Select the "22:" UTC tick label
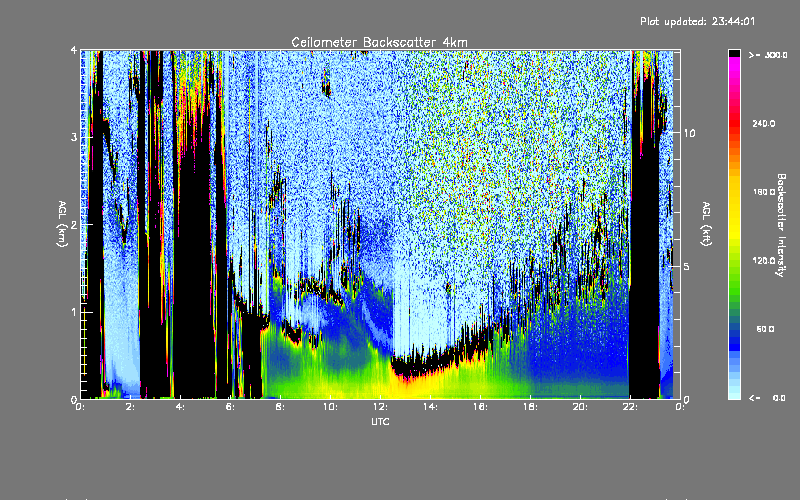 pos(630,407)
